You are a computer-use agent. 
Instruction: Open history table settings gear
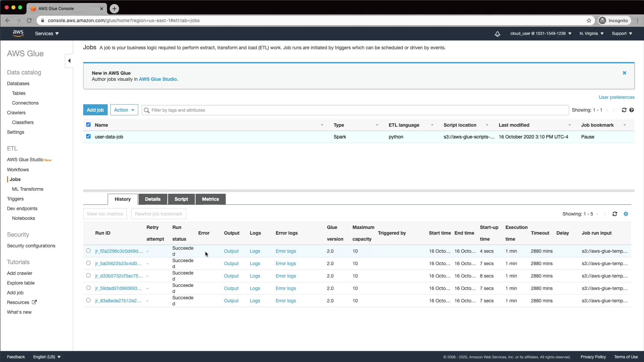coord(626,214)
